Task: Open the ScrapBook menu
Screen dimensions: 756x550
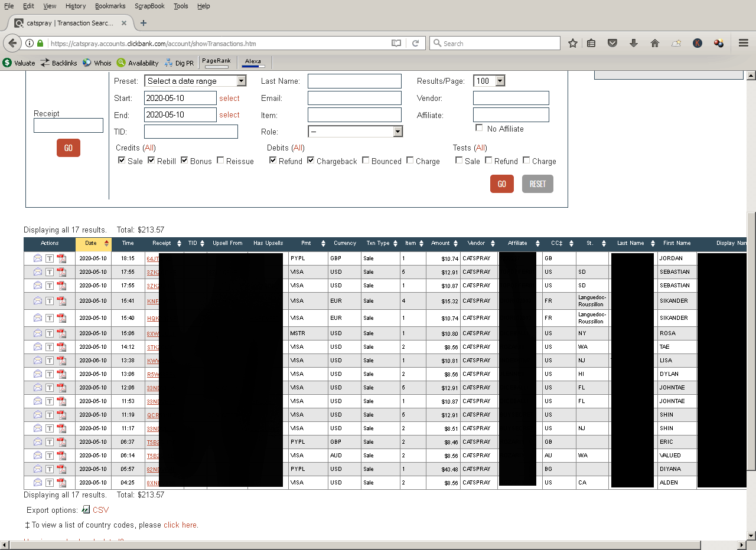Action: click(x=149, y=6)
